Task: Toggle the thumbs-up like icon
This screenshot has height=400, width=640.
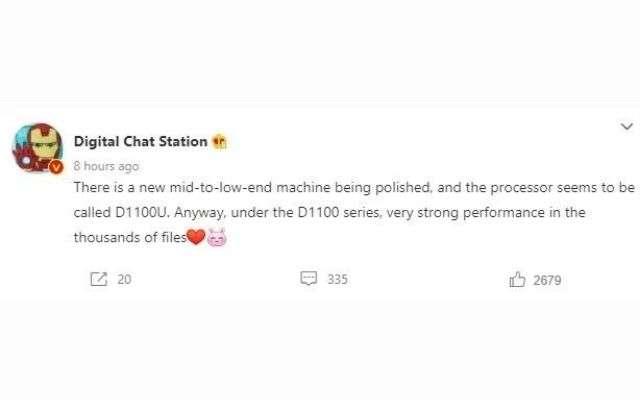Action: [x=517, y=280]
